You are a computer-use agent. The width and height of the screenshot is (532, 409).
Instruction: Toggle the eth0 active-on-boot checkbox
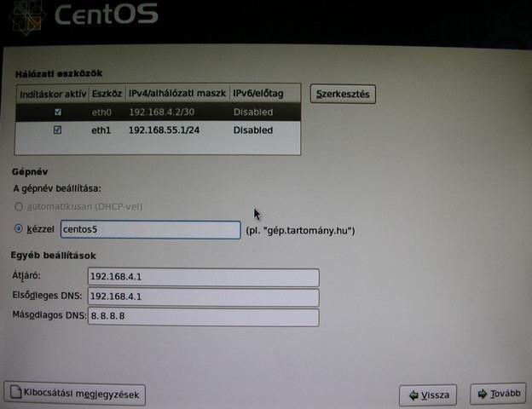57,112
